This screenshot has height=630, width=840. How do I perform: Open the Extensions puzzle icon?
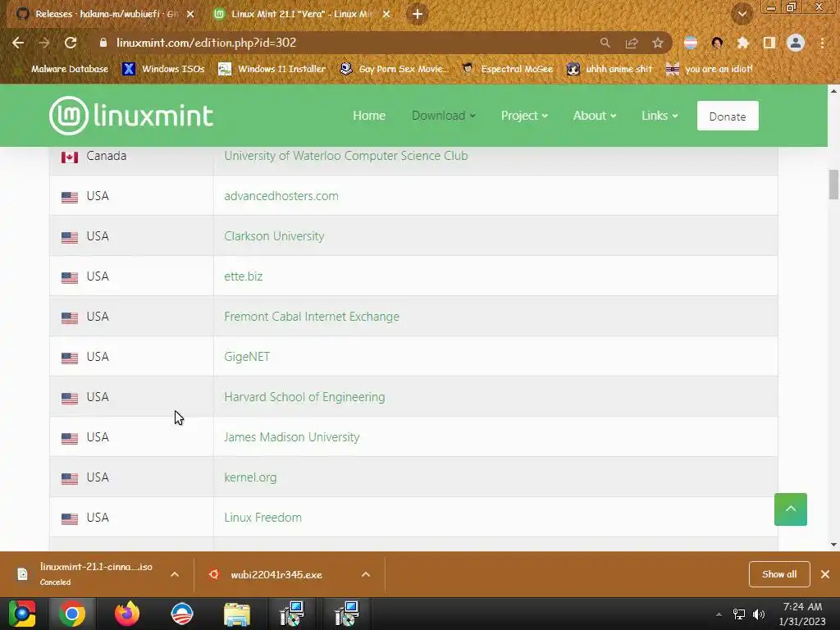743,43
